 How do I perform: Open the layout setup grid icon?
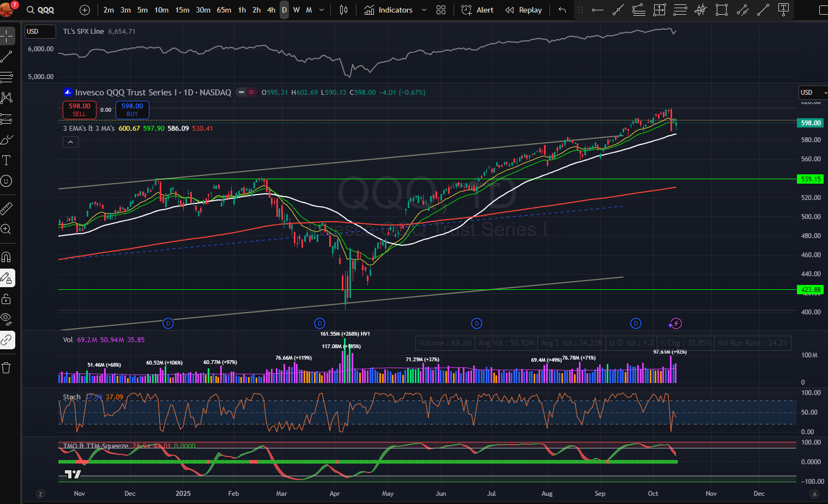441,10
